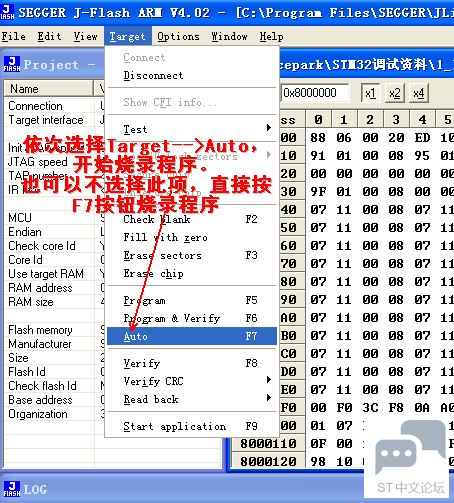Select Auto to start programming

(192, 336)
